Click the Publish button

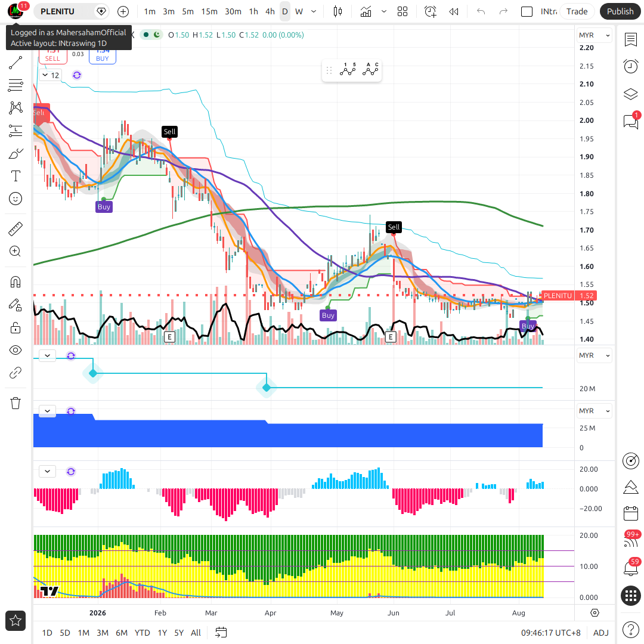[x=620, y=11]
